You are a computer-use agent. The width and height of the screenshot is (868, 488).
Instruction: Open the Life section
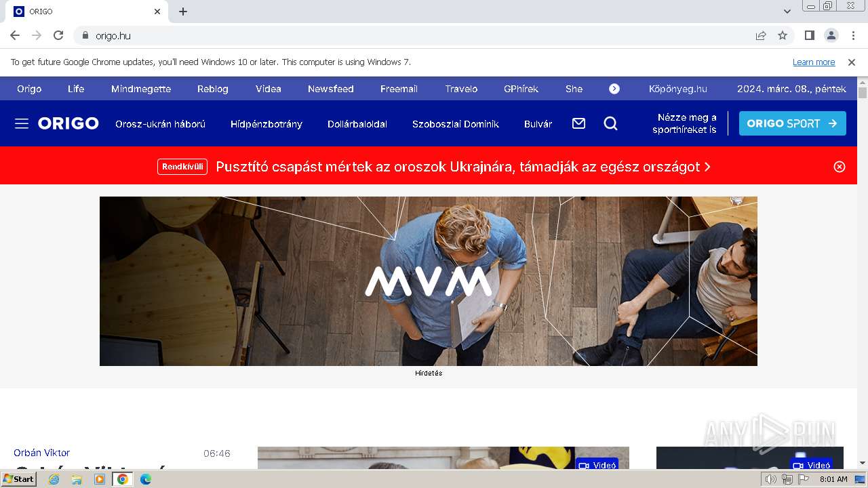click(76, 89)
